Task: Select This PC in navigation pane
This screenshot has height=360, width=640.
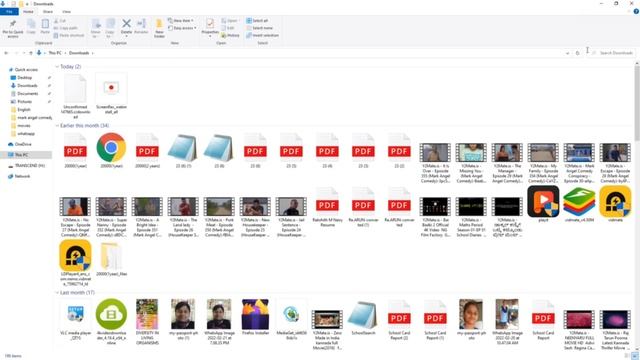Action: 21,155
